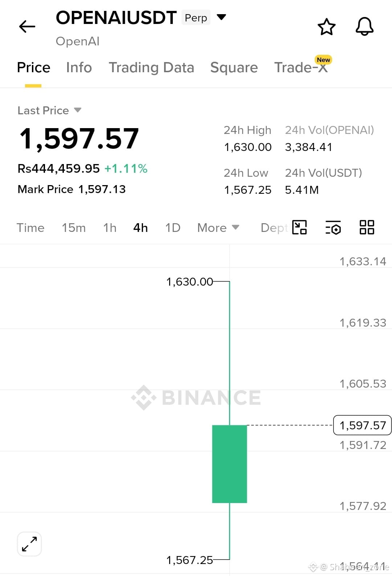Expand the Perp contract type dropdown arrow

(x=221, y=17)
